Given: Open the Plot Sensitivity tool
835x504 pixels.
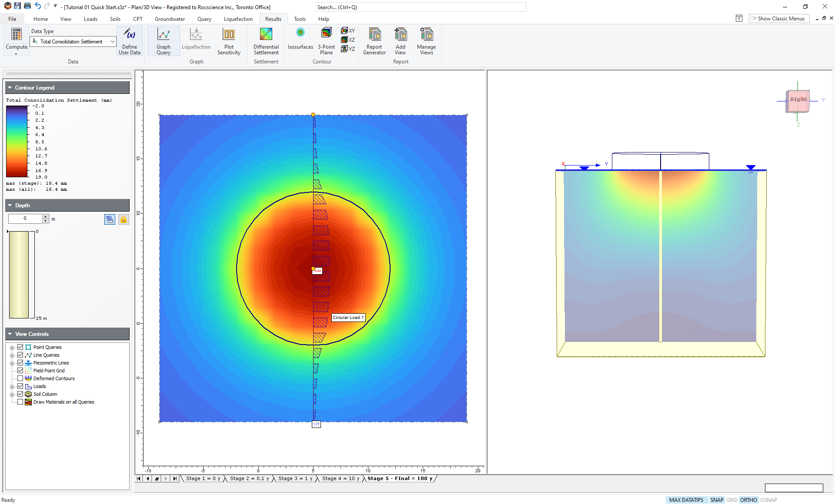Looking at the screenshot, I should pos(229,41).
